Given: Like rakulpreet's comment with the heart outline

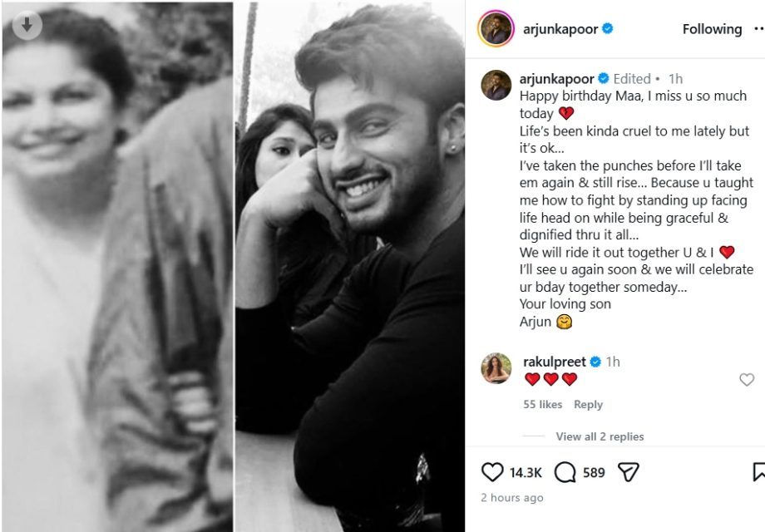Looking at the screenshot, I should (746, 378).
